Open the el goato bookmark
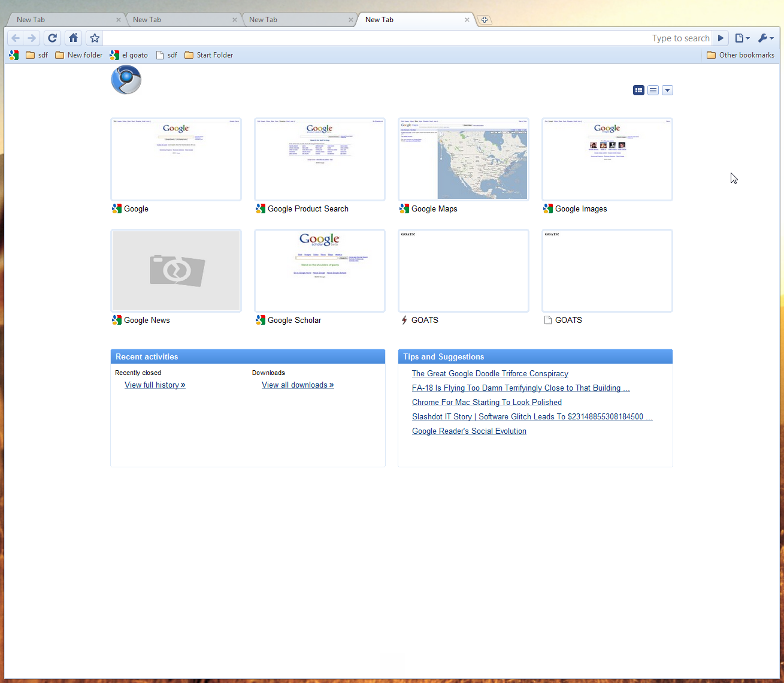This screenshot has width=784, height=683. coord(129,55)
